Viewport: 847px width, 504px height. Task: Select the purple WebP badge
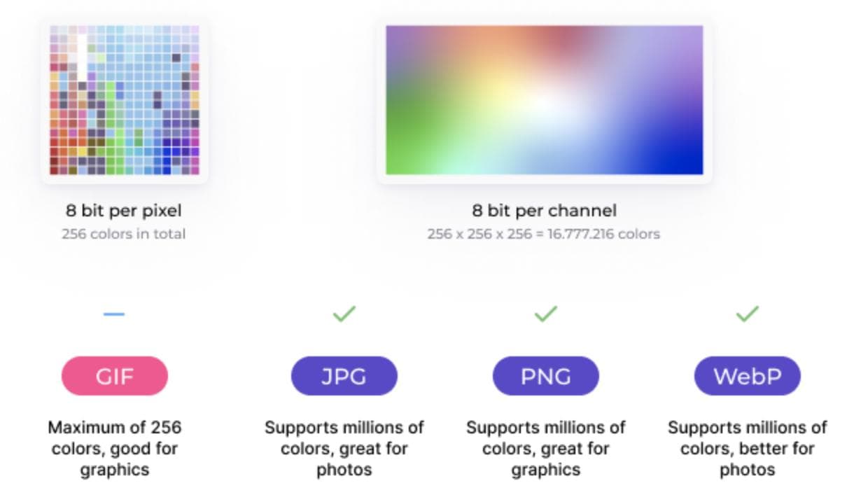pyautogui.click(x=747, y=376)
